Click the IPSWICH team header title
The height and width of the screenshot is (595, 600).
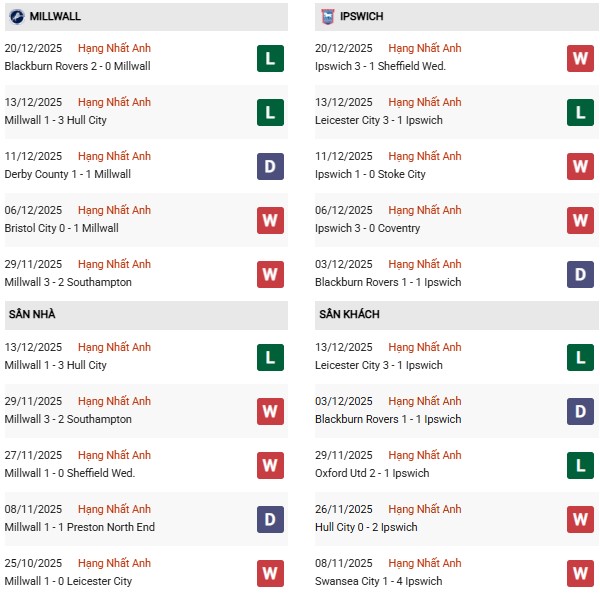click(x=362, y=17)
